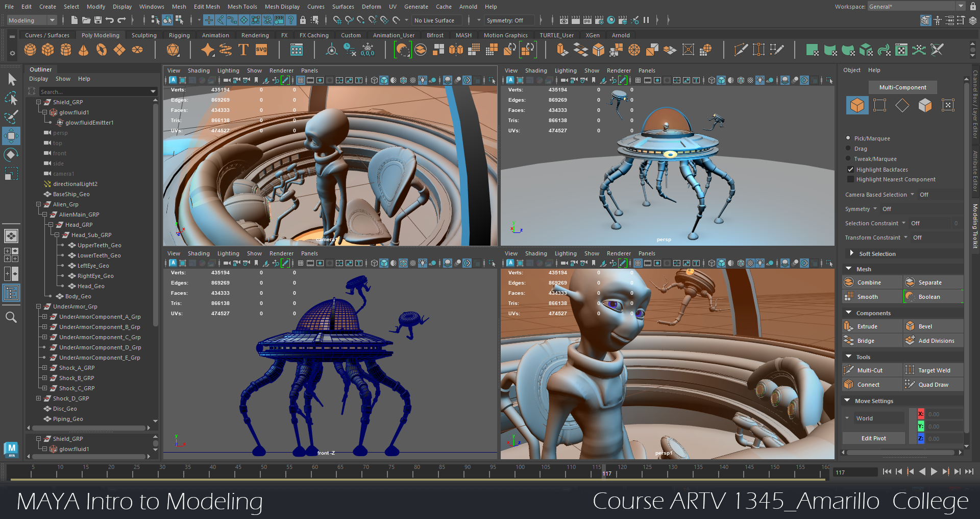Select vertex selection mode icon

pyautogui.click(x=880, y=105)
